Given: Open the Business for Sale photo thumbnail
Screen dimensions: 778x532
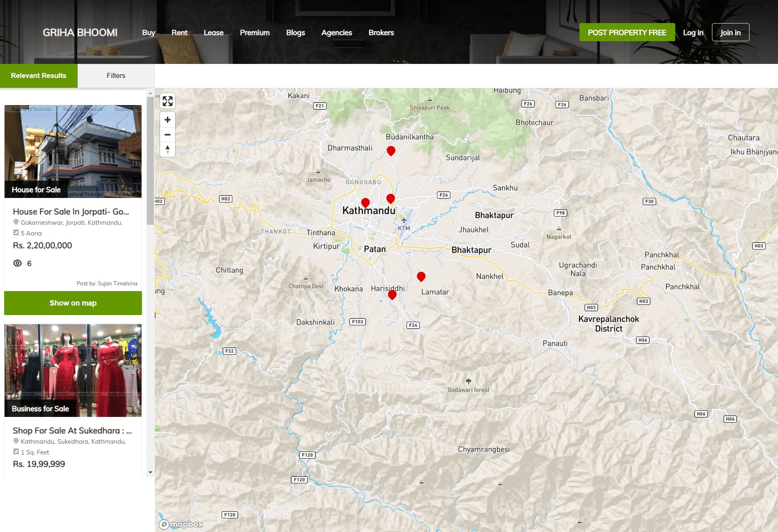Looking at the screenshot, I should point(73,370).
